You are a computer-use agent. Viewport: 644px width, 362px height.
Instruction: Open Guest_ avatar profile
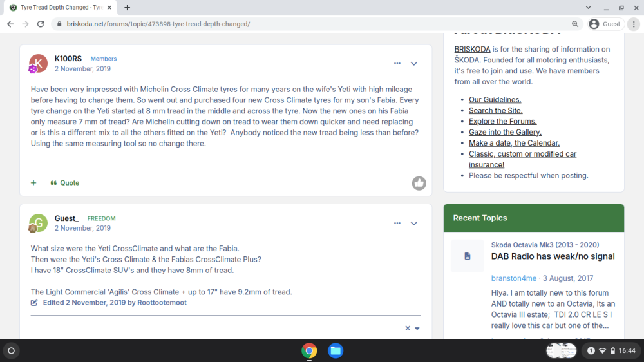click(38, 223)
